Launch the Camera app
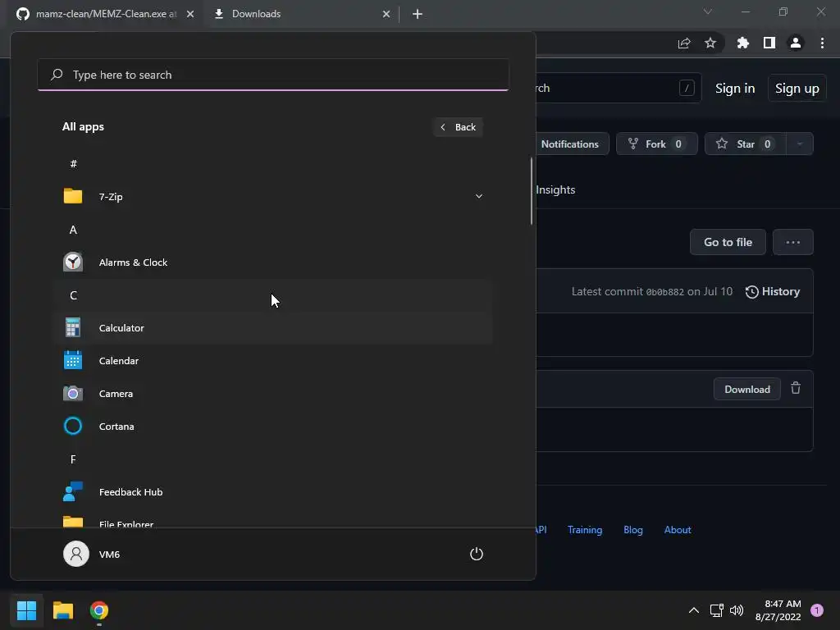840x630 pixels. tap(273, 394)
